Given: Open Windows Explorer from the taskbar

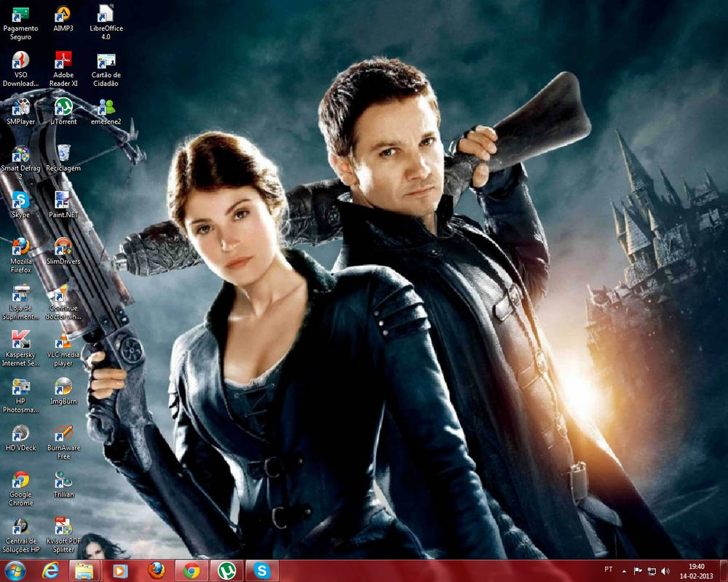Looking at the screenshot, I should [84, 570].
